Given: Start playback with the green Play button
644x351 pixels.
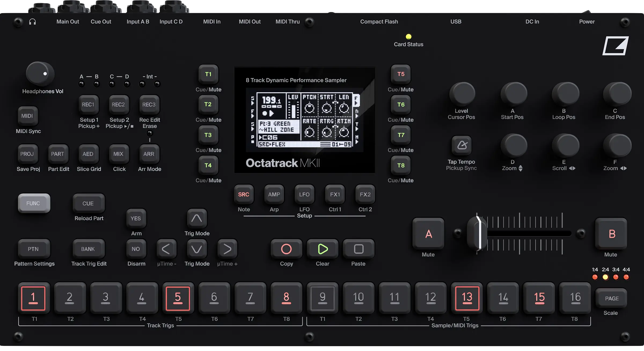Looking at the screenshot, I should [x=323, y=249].
